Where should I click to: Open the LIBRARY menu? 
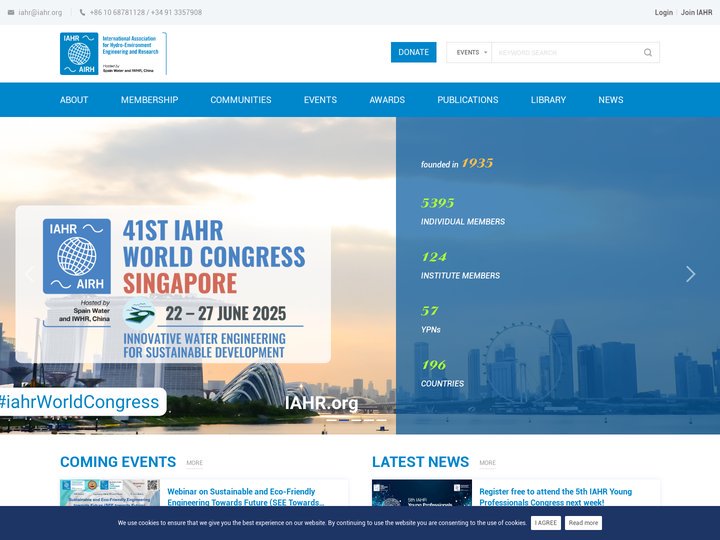pyautogui.click(x=548, y=100)
